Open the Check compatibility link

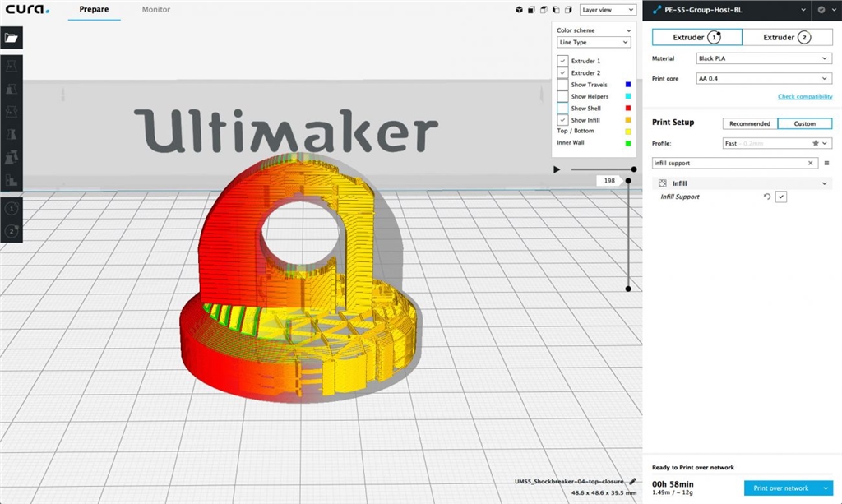(804, 97)
